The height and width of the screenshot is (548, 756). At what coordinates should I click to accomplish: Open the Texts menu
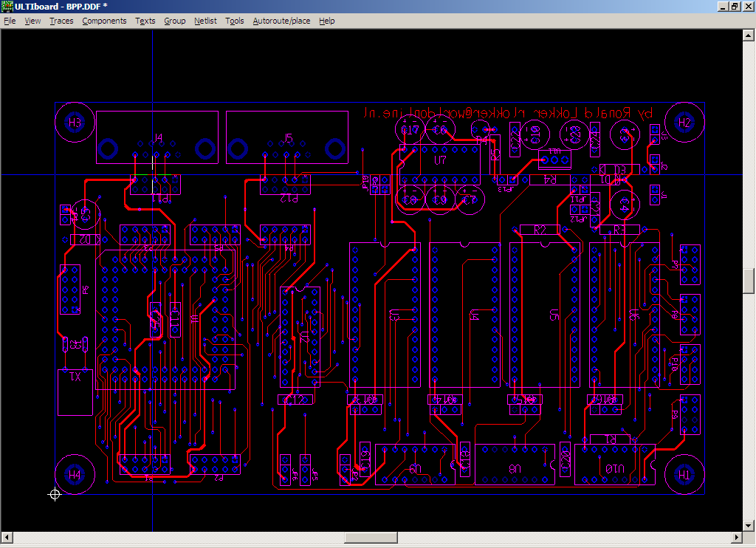(x=145, y=21)
